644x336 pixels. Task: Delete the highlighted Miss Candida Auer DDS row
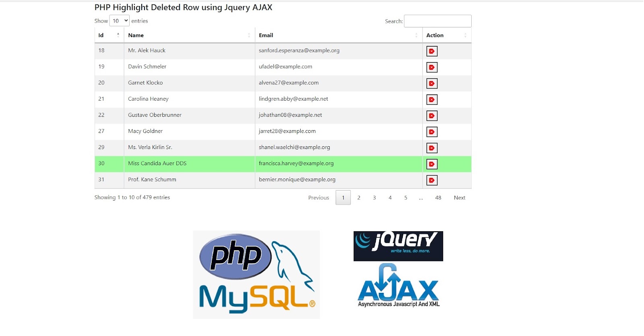point(432,164)
